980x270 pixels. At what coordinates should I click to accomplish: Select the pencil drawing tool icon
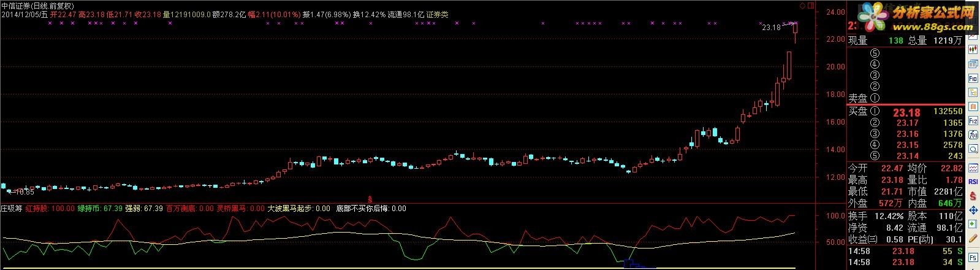click(973, 237)
